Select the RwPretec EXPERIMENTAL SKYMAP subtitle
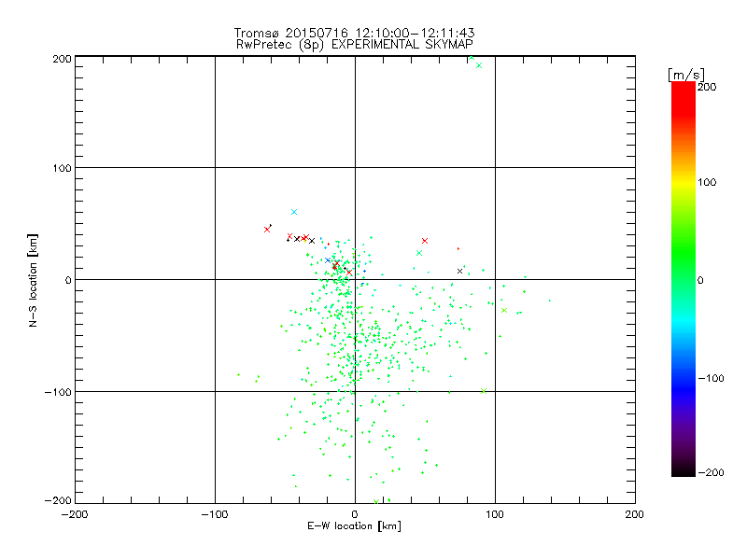This screenshot has height=560, width=747. coord(355,44)
